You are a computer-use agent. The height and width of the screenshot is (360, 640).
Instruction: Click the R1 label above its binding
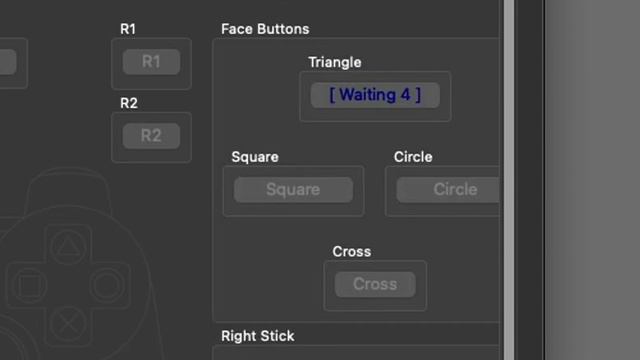pyautogui.click(x=128, y=29)
